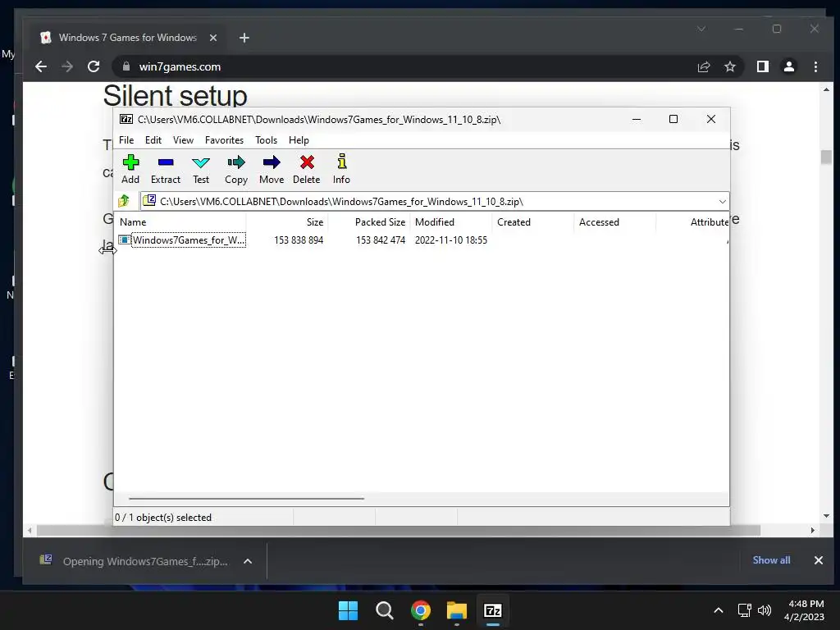Image resolution: width=840 pixels, height=630 pixels.
Task: Open the Tools menu
Action: pyautogui.click(x=267, y=139)
